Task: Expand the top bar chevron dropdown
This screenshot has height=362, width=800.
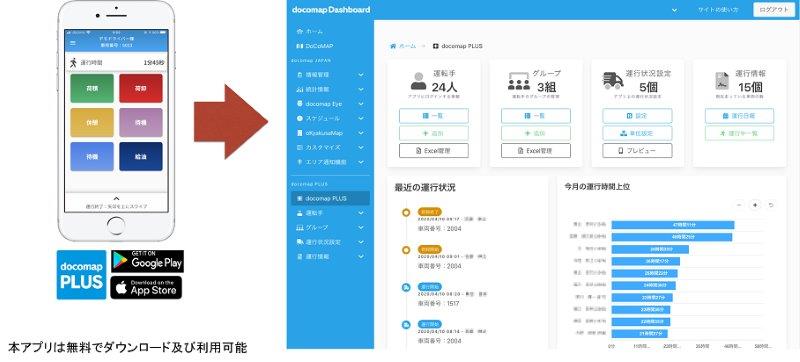Action: [x=674, y=10]
